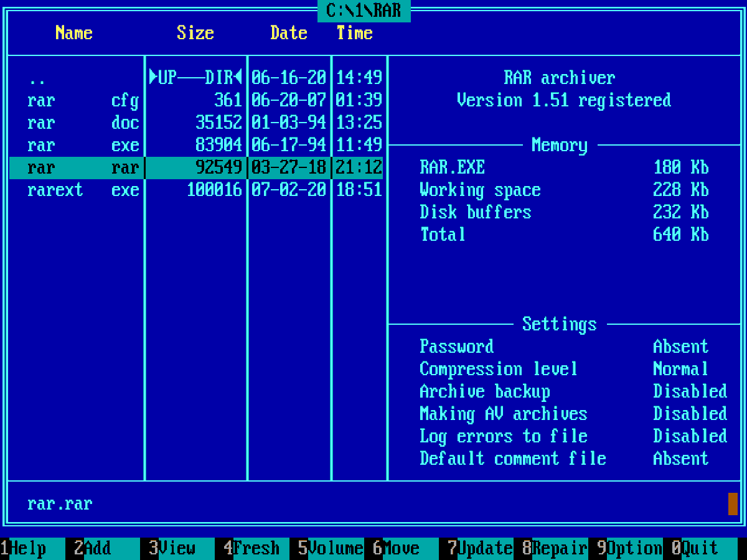Image resolution: width=747 pixels, height=560 pixels.
Task: Click the rar.rar filename in status line
Action: (x=60, y=504)
